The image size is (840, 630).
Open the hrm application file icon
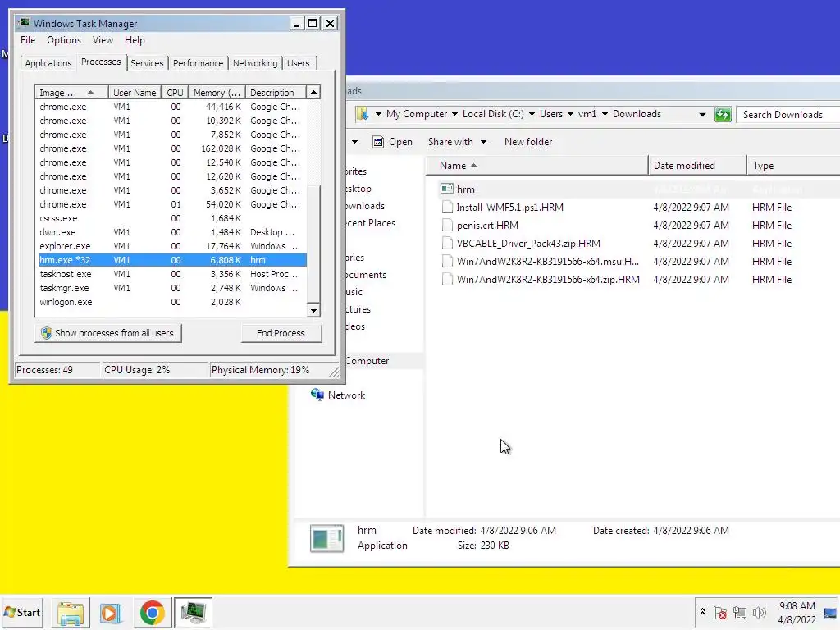(447, 189)
